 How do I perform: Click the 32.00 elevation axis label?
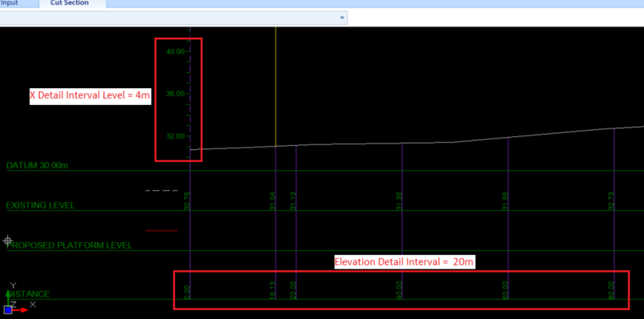tap(175, 136)
